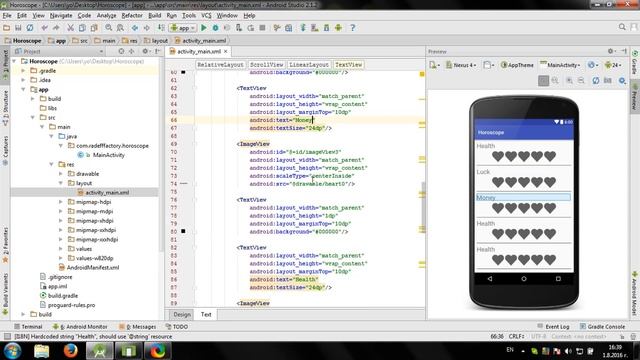The image size is (640, 360).
Task: Expand the .gradle folder
Action: pos(23,71)
